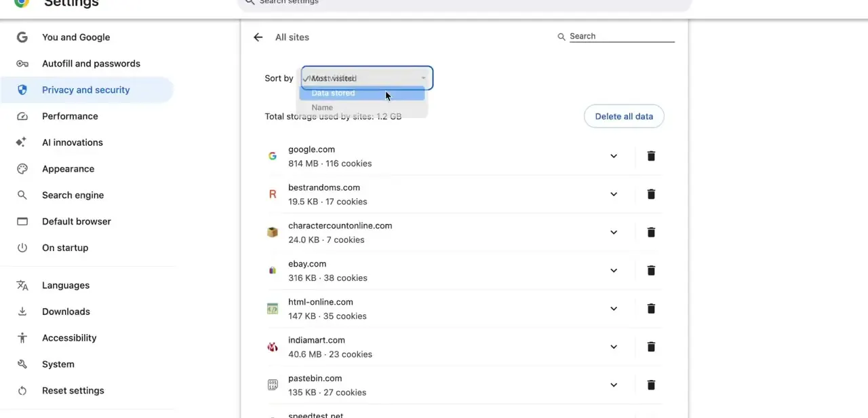
Task: Click the magnifier icon beside the Search field
Action: 561,37
